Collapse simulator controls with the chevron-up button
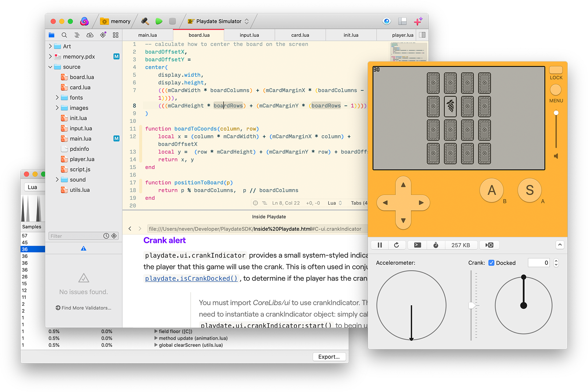 coord(560,245)
